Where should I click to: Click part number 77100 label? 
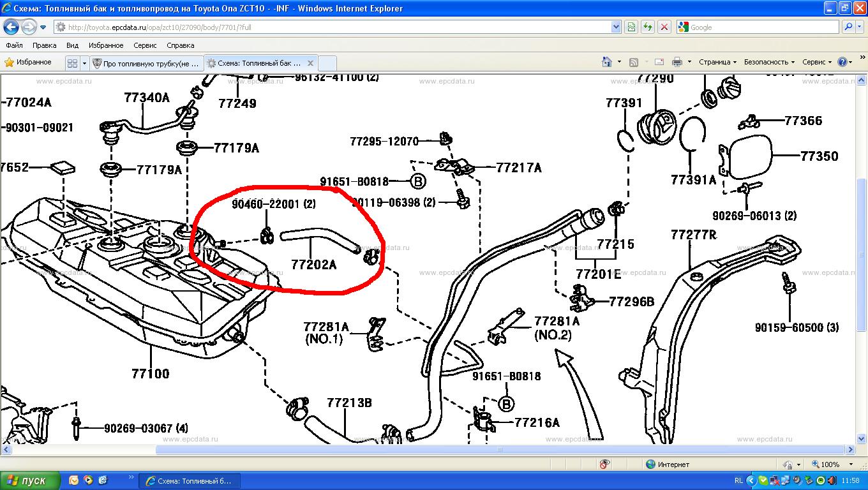point(151,373)
